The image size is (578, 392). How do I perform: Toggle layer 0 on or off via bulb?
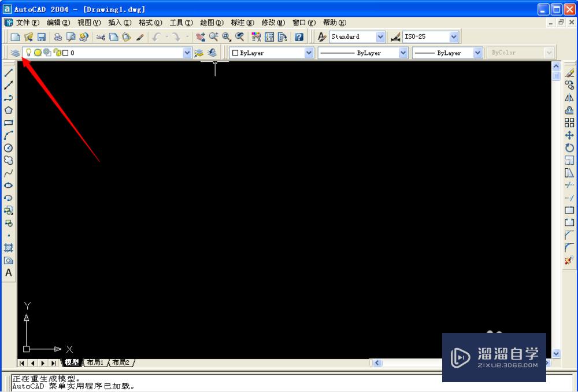coord(28,53)
